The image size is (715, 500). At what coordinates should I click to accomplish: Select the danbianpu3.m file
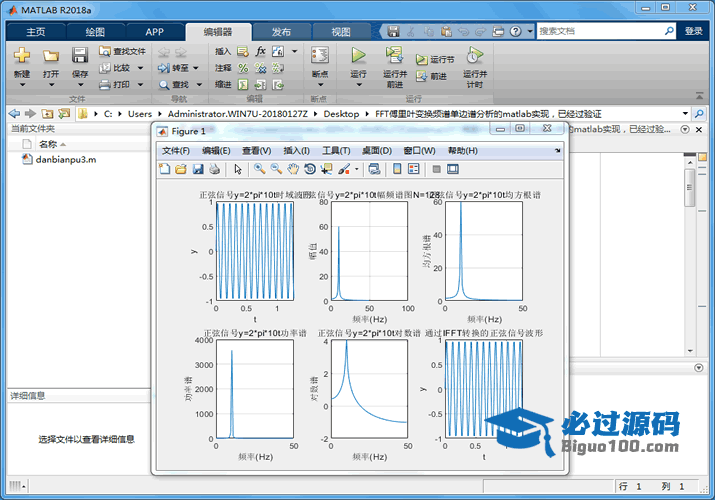click(66, 160)
